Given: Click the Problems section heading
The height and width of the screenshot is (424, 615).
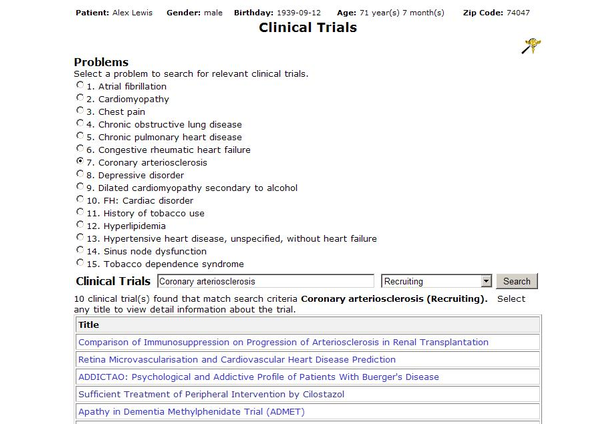Looking at the screenshot, I should pyautogui.click(x=101, y=62).
